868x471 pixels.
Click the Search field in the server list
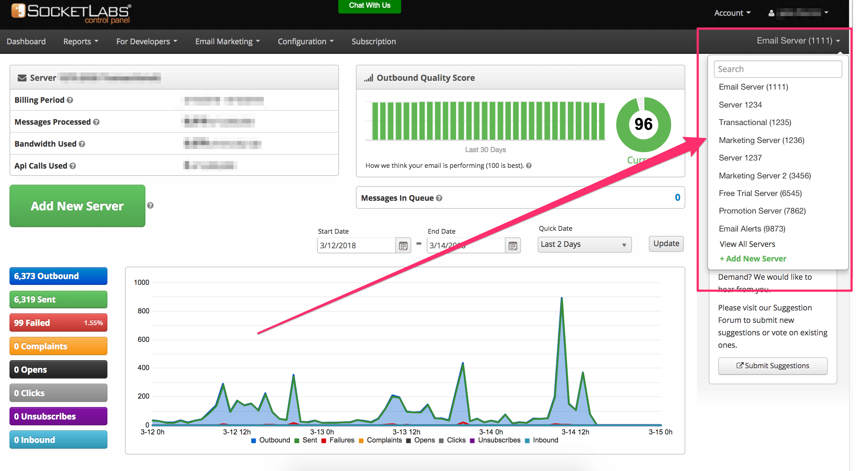pos(777,69)
